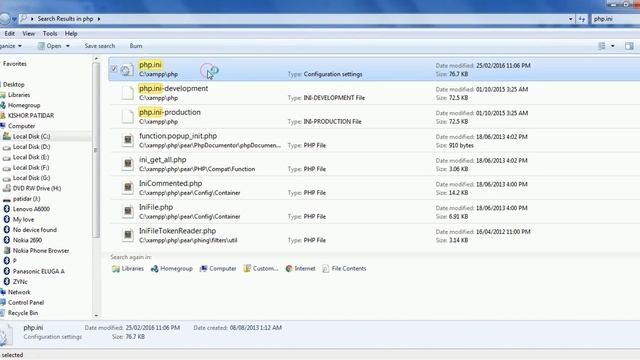Image resolution: width=640 pixels, height=360 pixels.
Task: Open Desktop in the navigation pane
Action: 13,84
